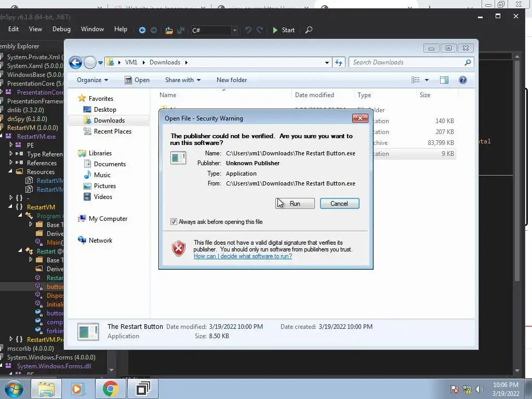Open the View menu in dnSpy
This screenshot has width=532, height=399.
pos(35,29)
